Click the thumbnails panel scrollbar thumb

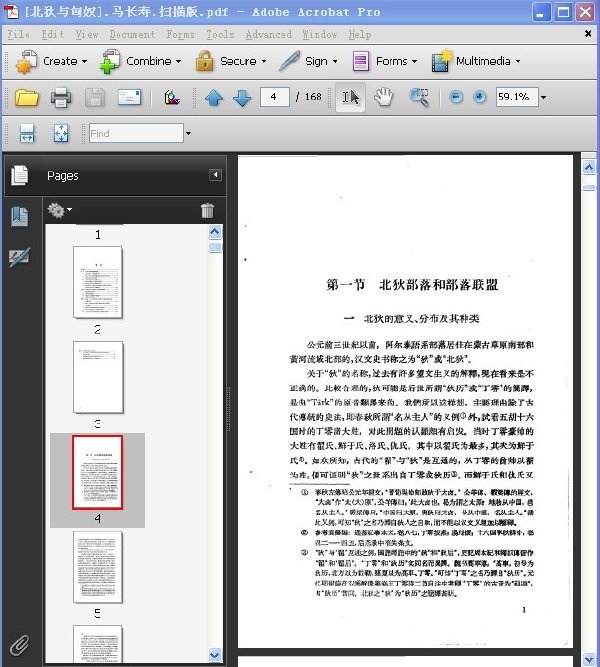215,247
